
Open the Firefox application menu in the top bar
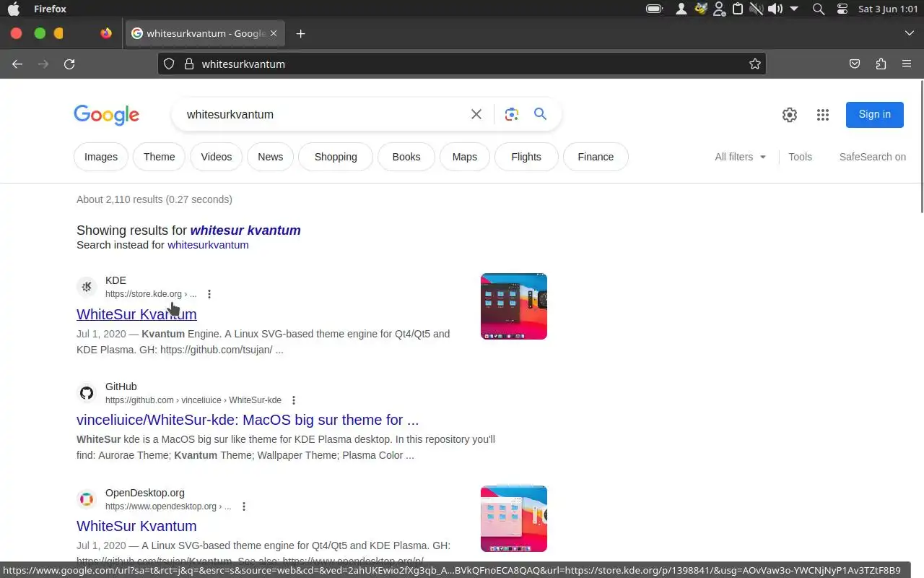click(x=50, y=9)
